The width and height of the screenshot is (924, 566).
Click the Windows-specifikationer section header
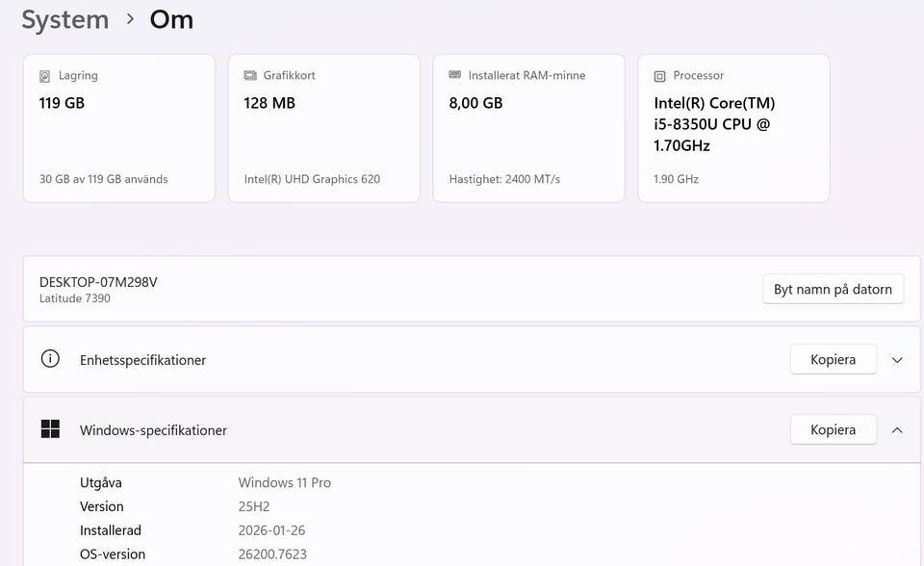[x=472, y=430]
